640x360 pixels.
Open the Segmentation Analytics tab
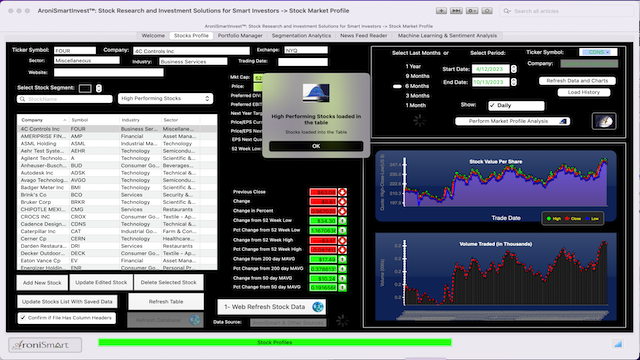301,36
